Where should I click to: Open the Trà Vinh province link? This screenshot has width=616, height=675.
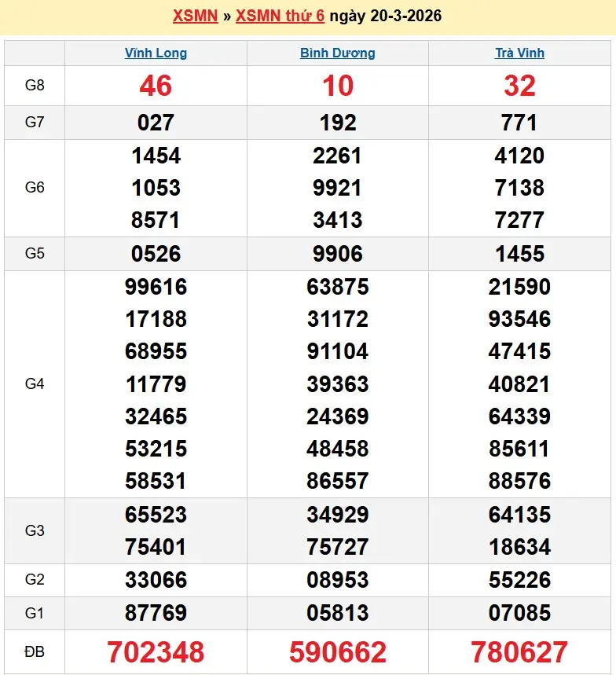click(x=519, y=53)
